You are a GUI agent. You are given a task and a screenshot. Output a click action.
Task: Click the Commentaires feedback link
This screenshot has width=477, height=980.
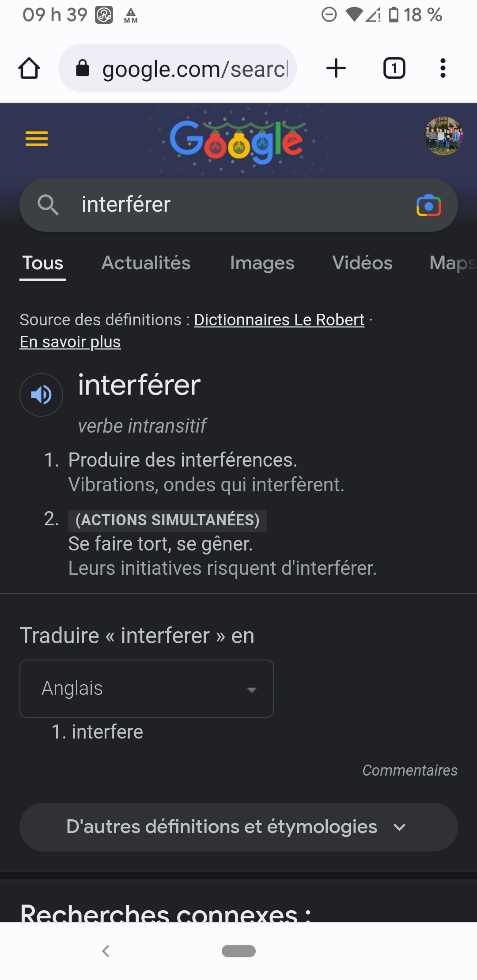410,770
